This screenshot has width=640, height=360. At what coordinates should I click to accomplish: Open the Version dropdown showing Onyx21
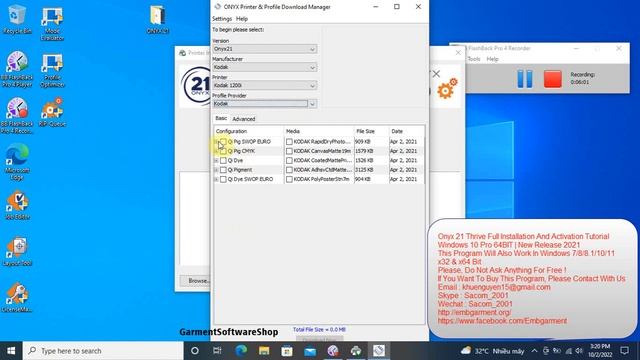tap(264, 49)
